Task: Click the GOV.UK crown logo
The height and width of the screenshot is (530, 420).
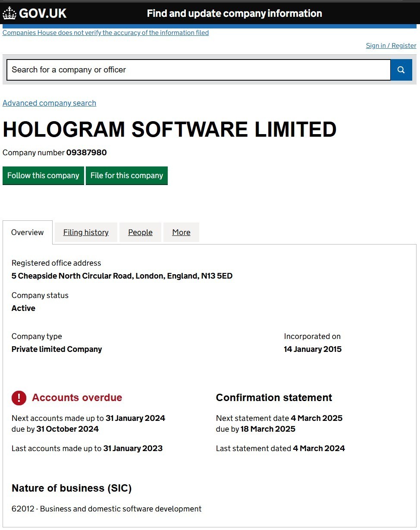Action: [9, 13]
